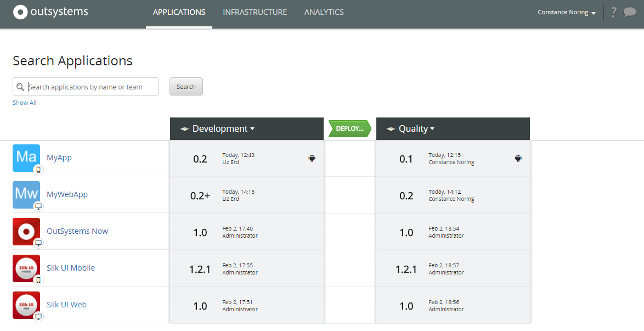The height and width of the screenshot is (331, 644).
Task: Click the Android icon beside MyApp's Development version
Action: coord(312,158)
